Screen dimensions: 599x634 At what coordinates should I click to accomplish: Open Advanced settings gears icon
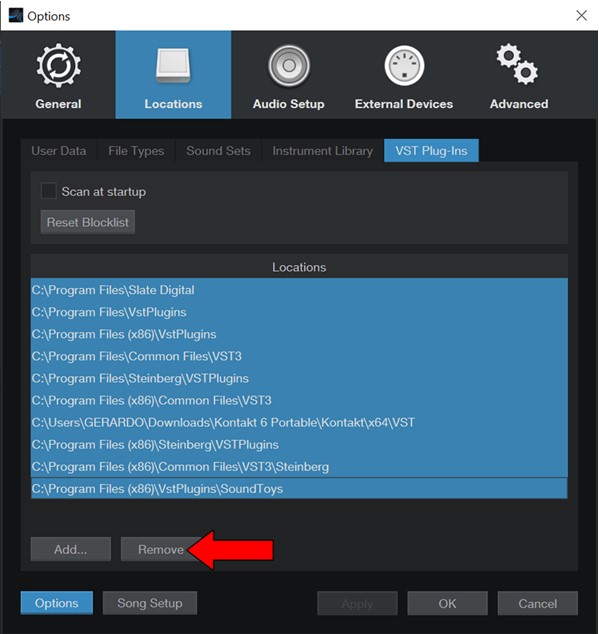[517, 64]
